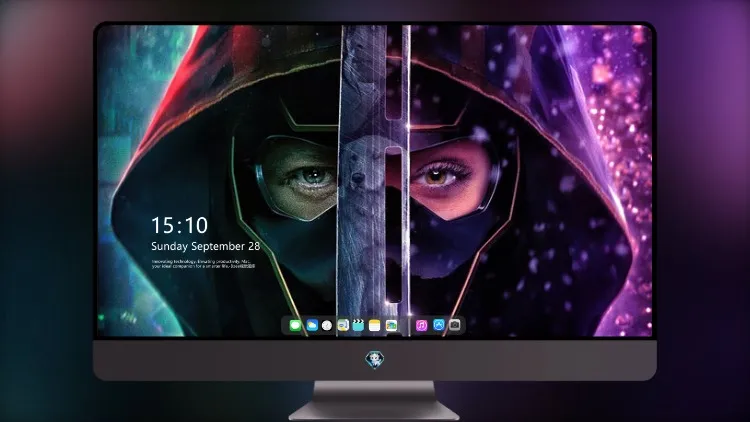Viewport: 750px width, 422px height.
Task: Launch the pink Music app icon
Action: [x=421, y=326]
